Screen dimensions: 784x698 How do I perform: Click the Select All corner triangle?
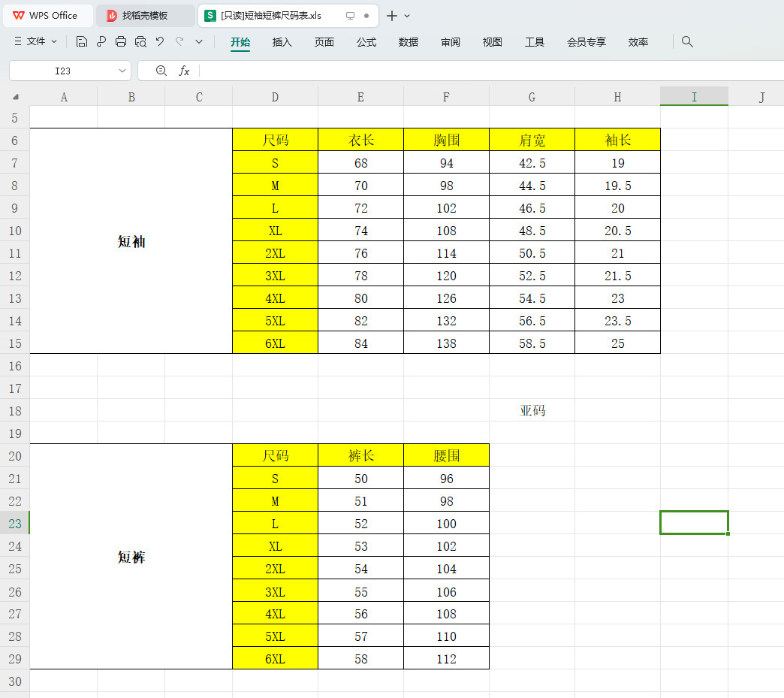pos(16,97)
